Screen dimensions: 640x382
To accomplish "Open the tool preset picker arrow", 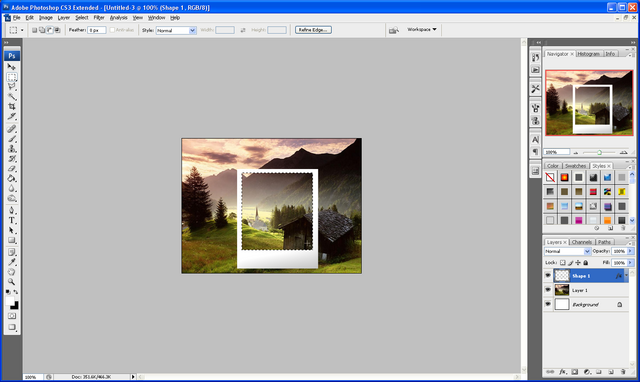I will (x=22, y=30).
